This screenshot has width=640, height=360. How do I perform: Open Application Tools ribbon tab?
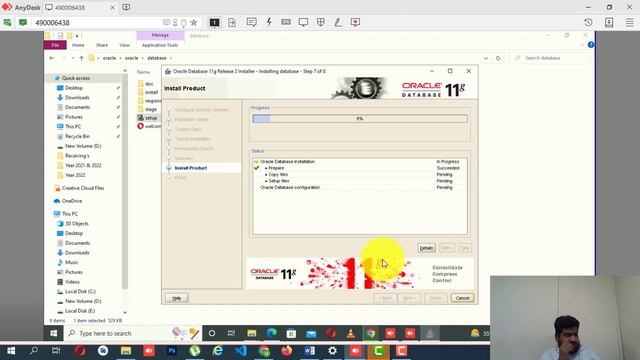(160, 45)
